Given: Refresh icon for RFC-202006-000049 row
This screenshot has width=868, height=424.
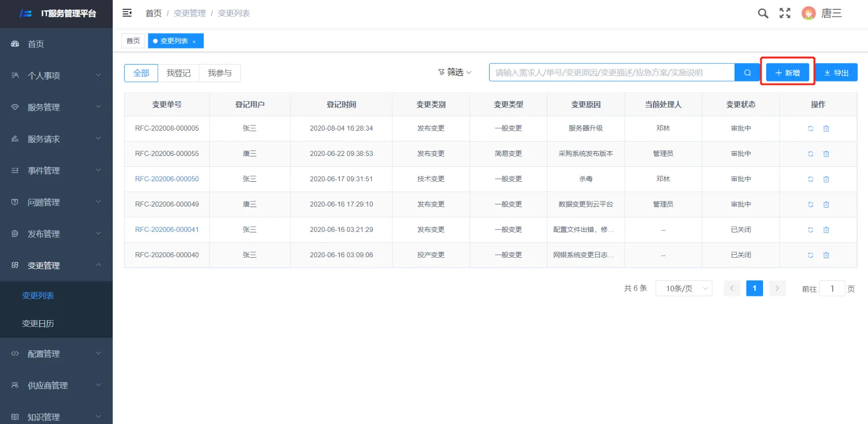Looking at the screenshot, I should 811,205.
